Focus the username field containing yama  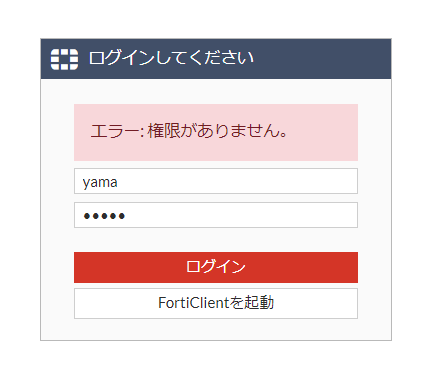(216, 181)
